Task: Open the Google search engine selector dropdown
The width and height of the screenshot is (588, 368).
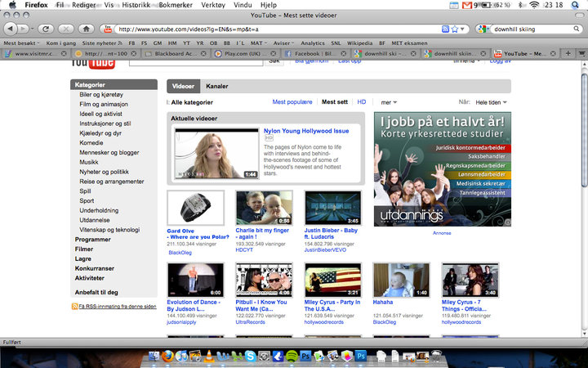Action: tap(483, 29)
